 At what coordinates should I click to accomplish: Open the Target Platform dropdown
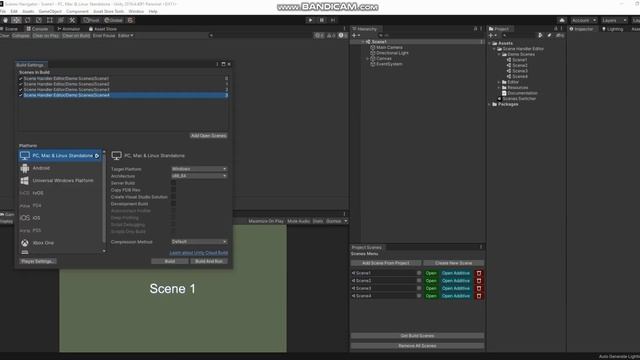[199, 169]
